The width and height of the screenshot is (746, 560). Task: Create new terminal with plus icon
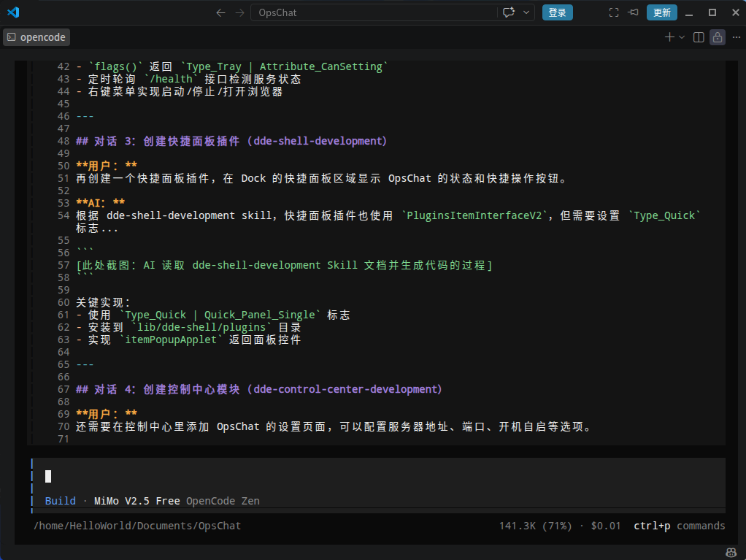tap(669, 37)
